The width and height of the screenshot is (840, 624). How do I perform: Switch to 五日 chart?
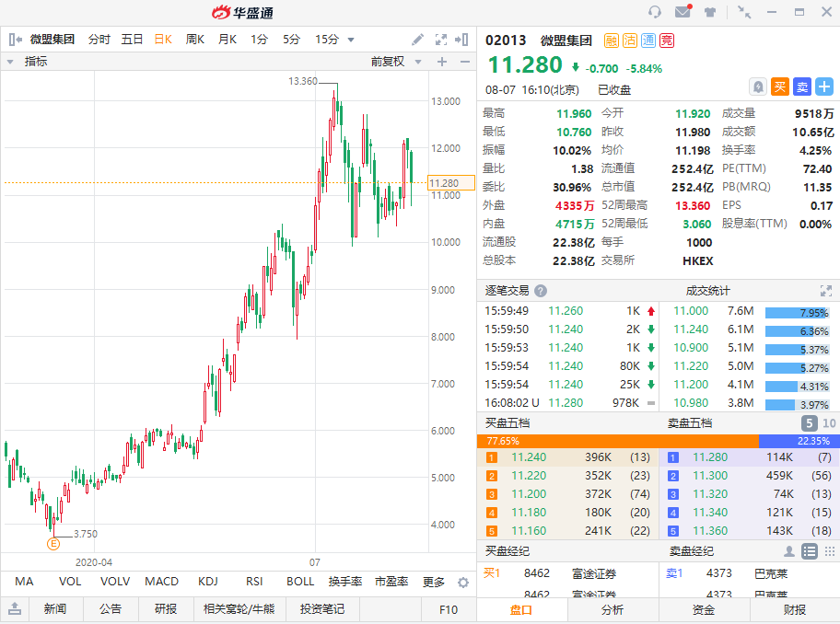pyautogui.click(x=132, y=40)
